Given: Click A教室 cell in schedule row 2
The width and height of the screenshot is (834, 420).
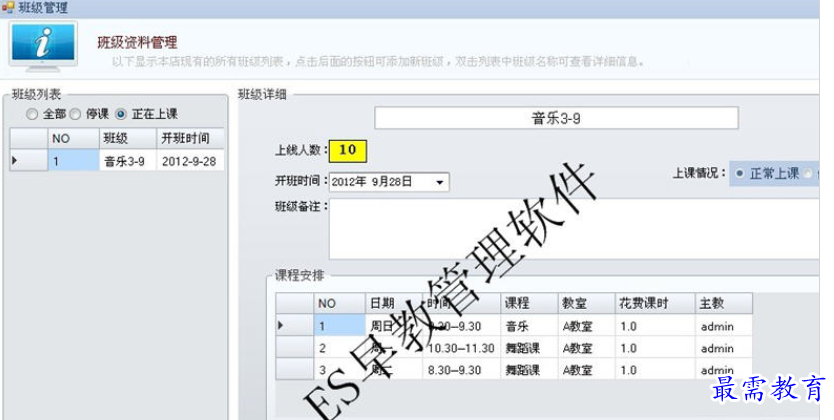Looking at the screenshot, I should tap(586, 348).
